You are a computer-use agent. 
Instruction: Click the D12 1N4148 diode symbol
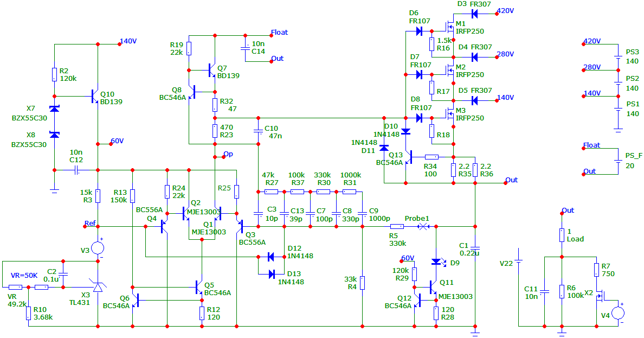(271, 257)
